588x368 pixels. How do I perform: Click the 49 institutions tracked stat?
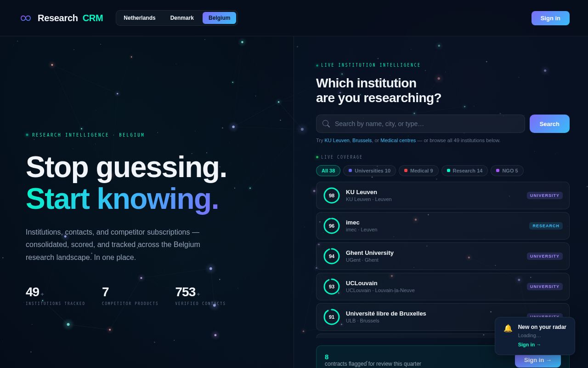[56, 295]
